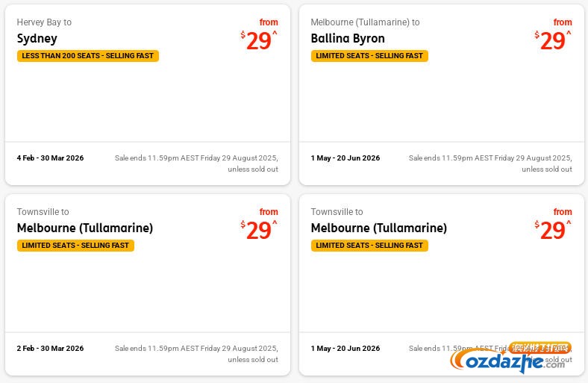Click the Limited Seats badge under Ballina Byron
Image resolution: width=588 pixels, height=383 pixels.
[369, 56]
